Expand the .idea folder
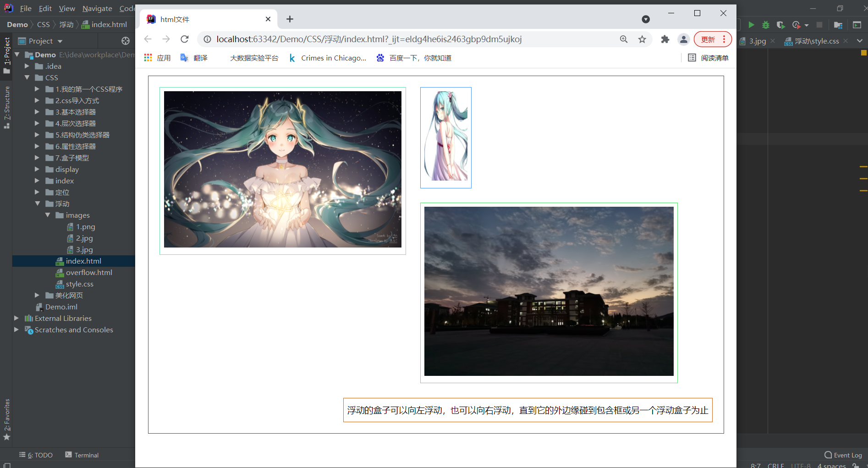The width and height of the screenshot is (868, 468). (27, 66)
